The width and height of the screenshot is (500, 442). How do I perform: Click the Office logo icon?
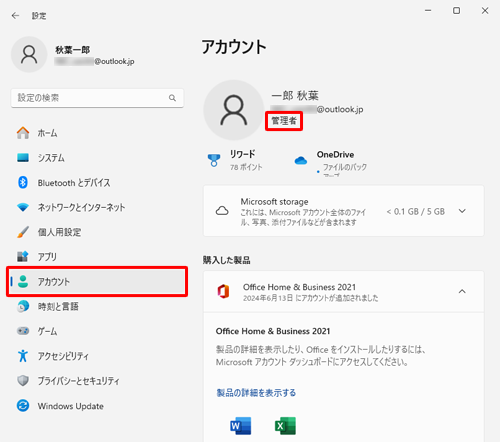[x=223, y=292]
